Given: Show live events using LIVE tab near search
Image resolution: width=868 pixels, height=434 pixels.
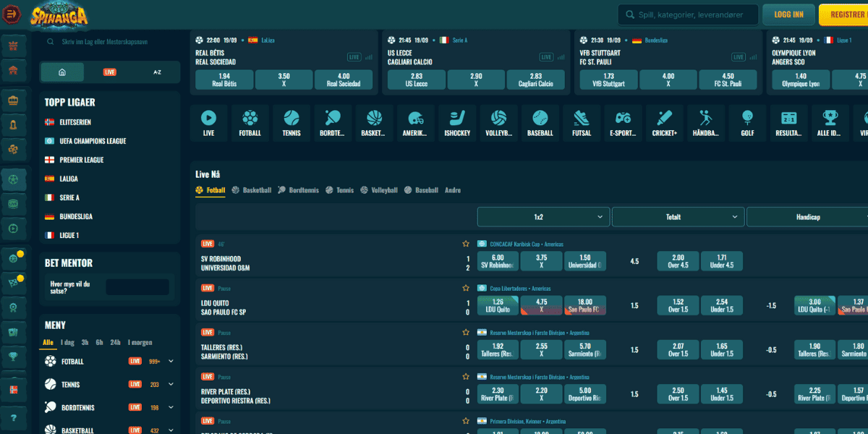Looking at the screenshot, I should click(109, 72).
